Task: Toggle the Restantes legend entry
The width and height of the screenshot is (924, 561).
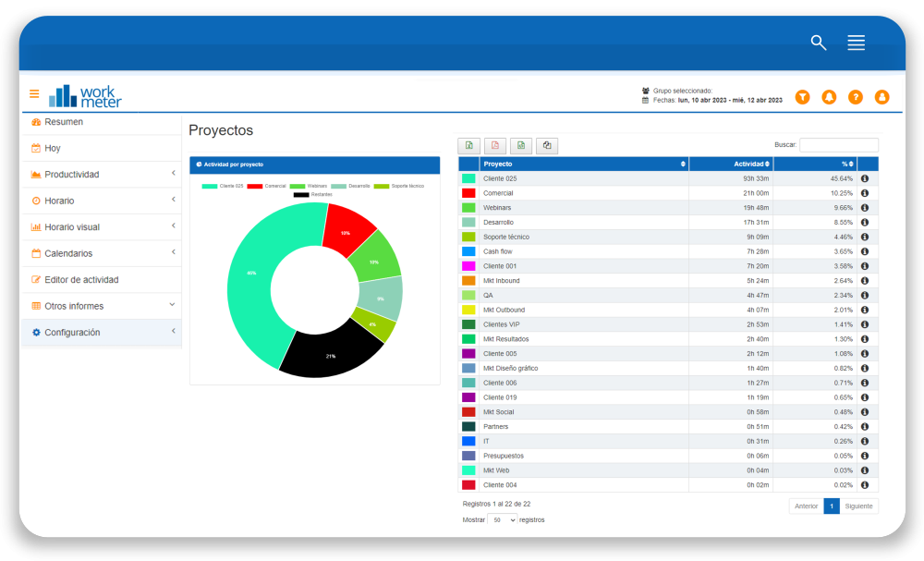Action: point(313,194)
